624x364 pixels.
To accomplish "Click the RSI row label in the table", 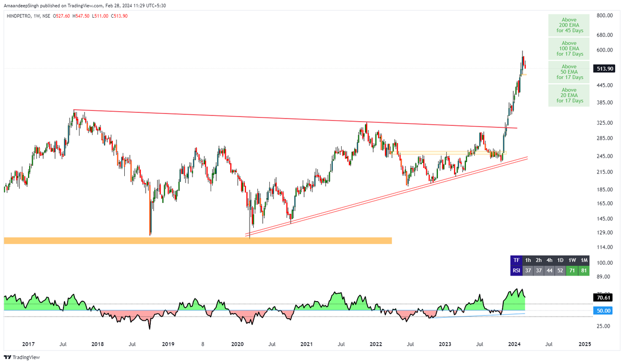I will (516, 270).
